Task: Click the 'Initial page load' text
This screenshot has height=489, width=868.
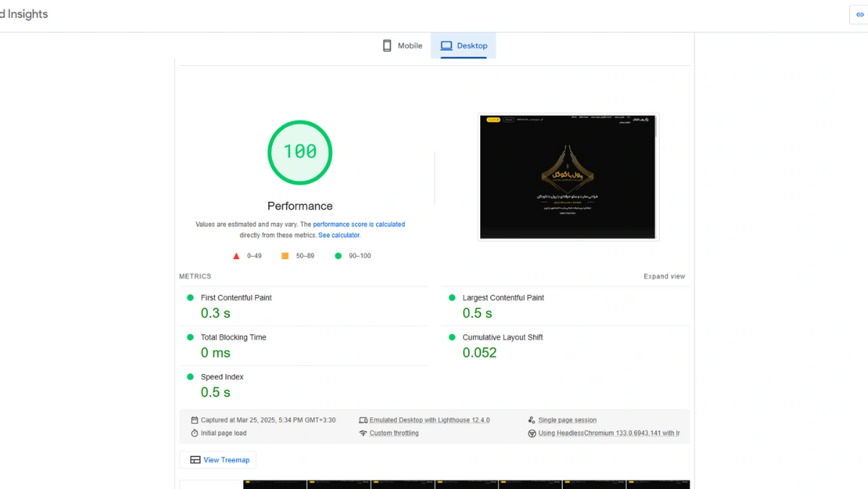Action: tap(224, 433)
